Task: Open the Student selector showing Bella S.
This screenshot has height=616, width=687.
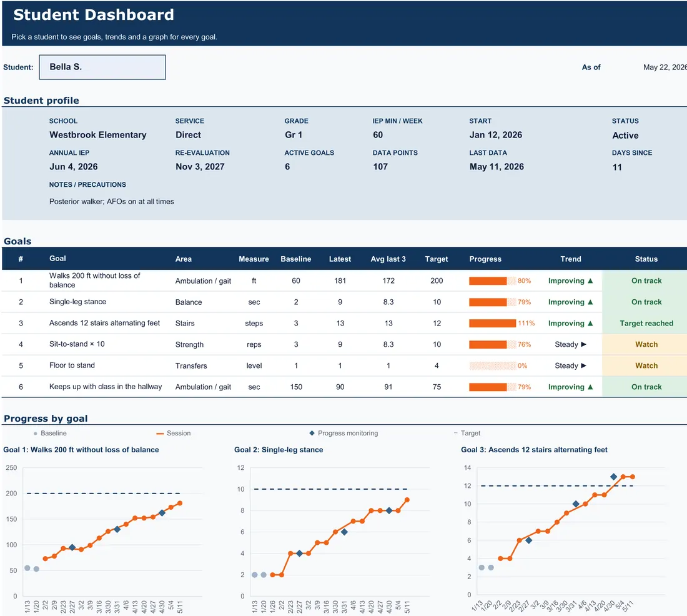Action: 102,67
